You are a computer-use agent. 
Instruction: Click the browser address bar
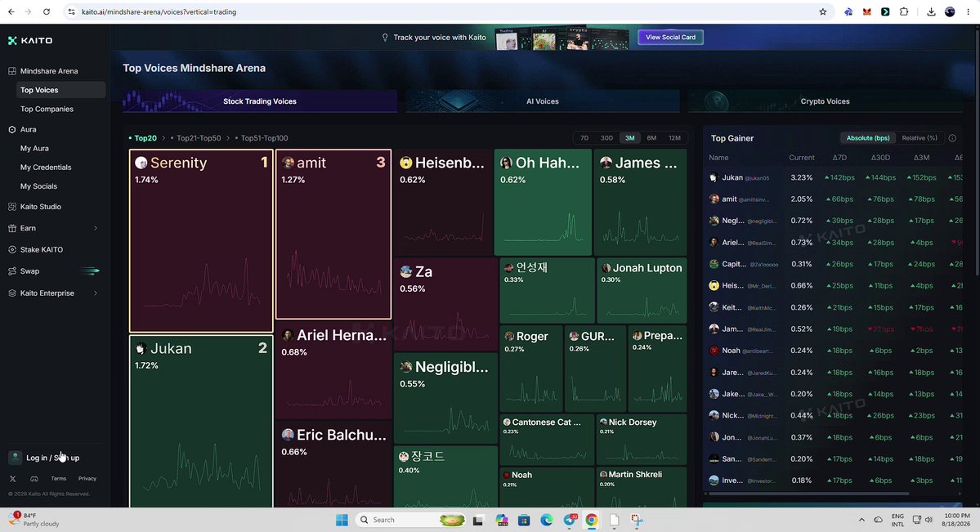[x=437, y=12]
